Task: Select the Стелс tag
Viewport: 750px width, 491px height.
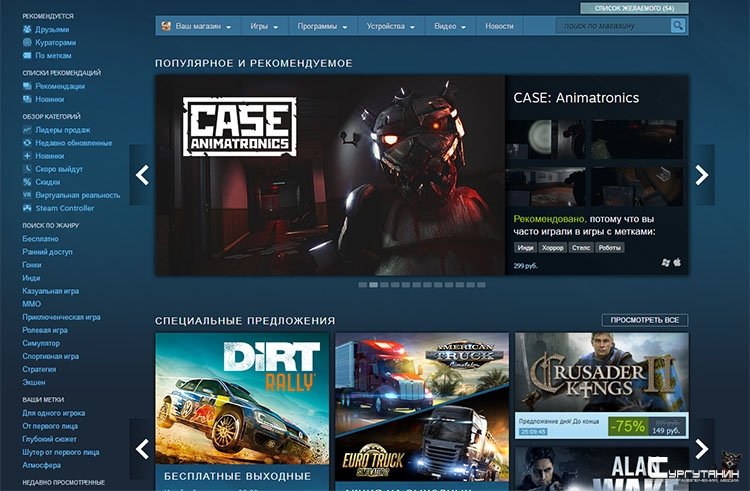Action: click(581, 248)
